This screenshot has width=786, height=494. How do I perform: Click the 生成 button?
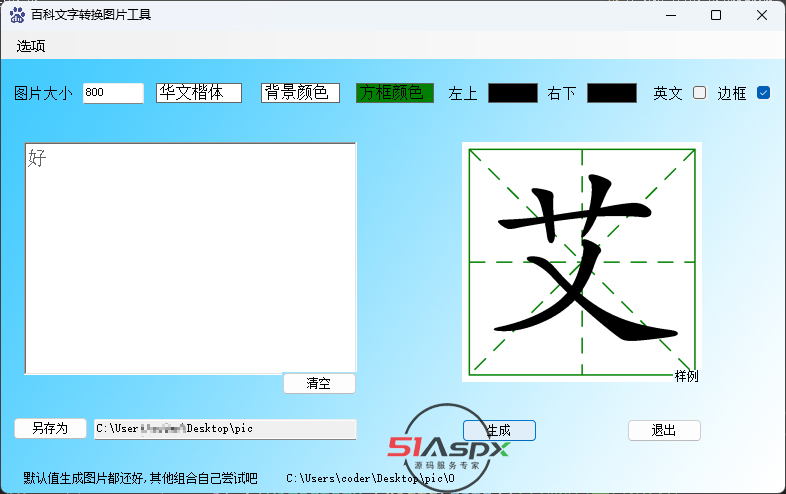499,430
